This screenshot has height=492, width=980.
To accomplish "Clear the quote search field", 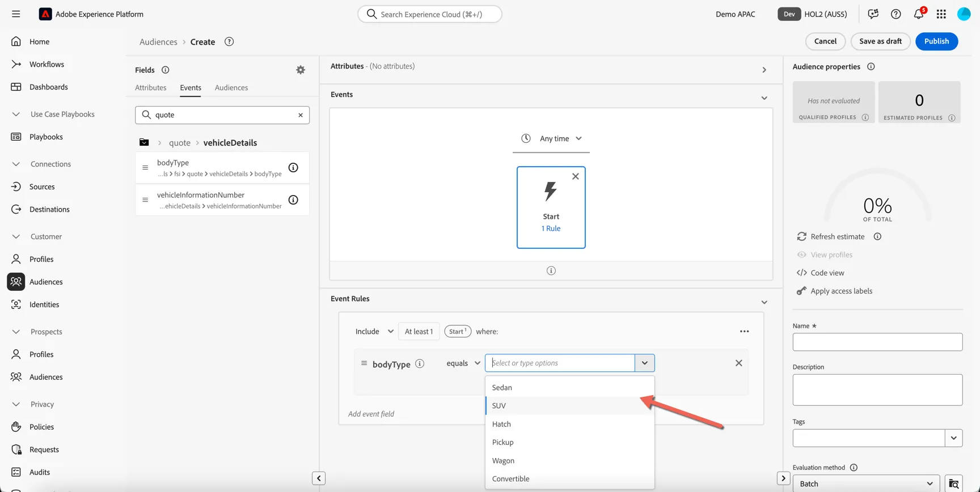I will [x=301, y=115].
